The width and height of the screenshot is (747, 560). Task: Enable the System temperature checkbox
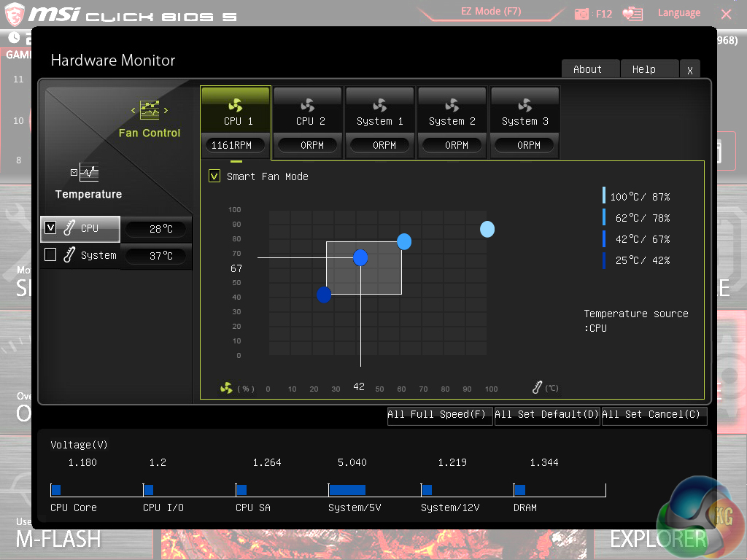(50, 254)
